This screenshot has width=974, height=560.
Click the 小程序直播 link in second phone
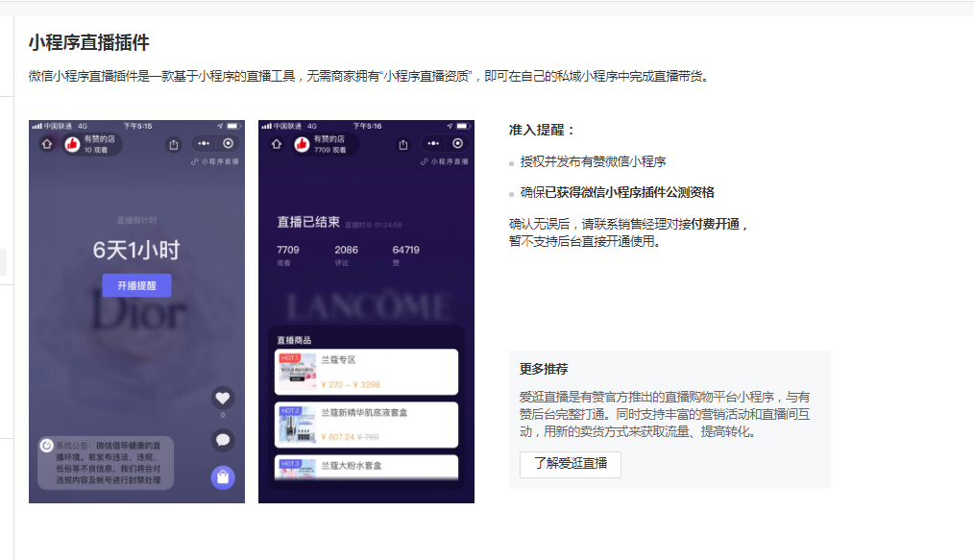coord(445,161)
